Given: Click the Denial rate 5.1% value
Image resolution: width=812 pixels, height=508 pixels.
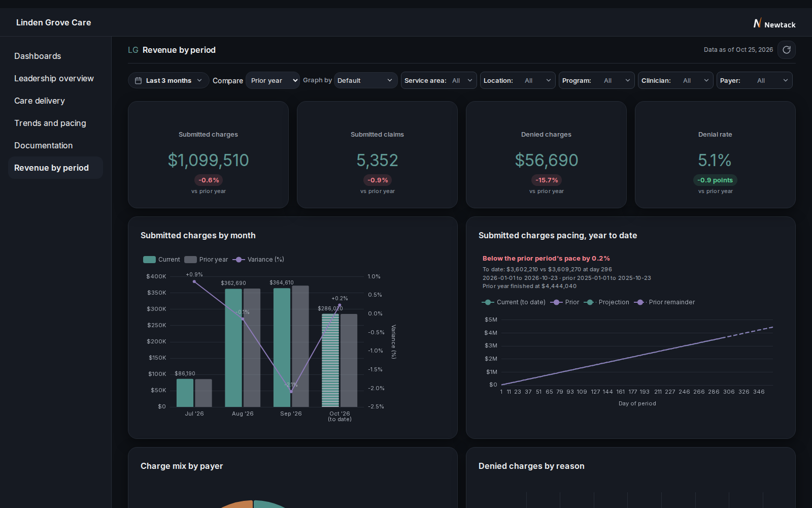Looking at the screenshot, I should 715,161.
